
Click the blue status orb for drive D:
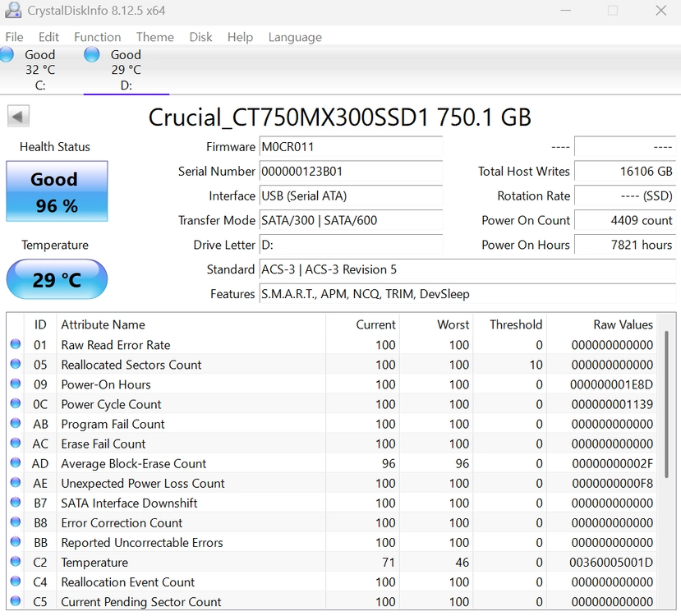(92, 55)
